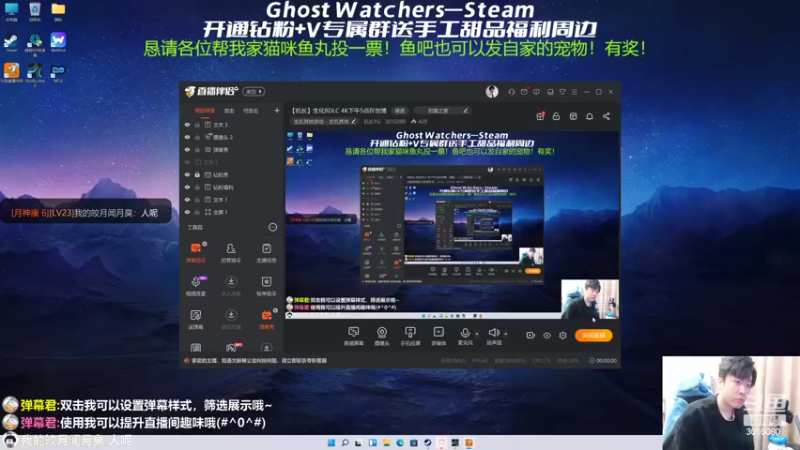The width and height of the screenshot is (800, 450).
Task: Toggle the lock on the 文本 3 layer
Action: pos(197,124)
